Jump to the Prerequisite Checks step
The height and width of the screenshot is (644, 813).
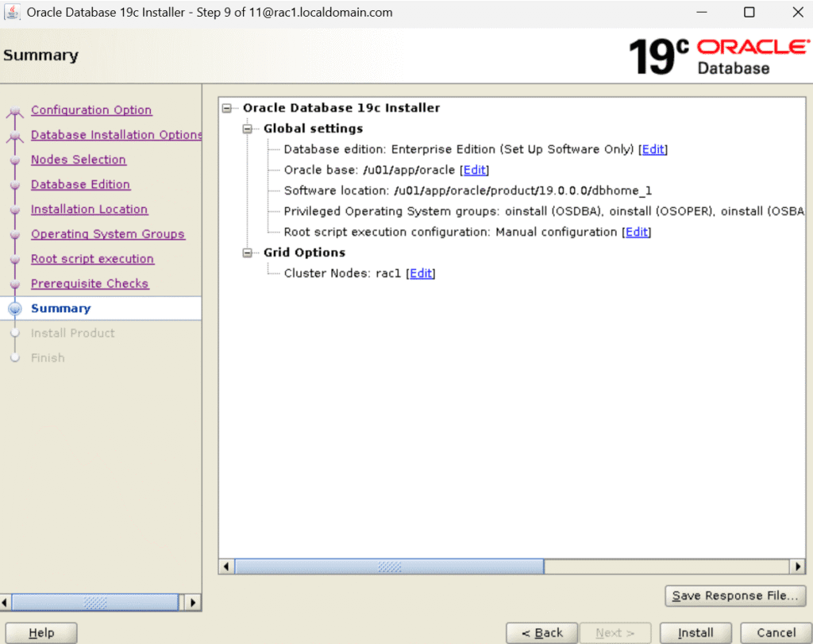pos(90,283)
